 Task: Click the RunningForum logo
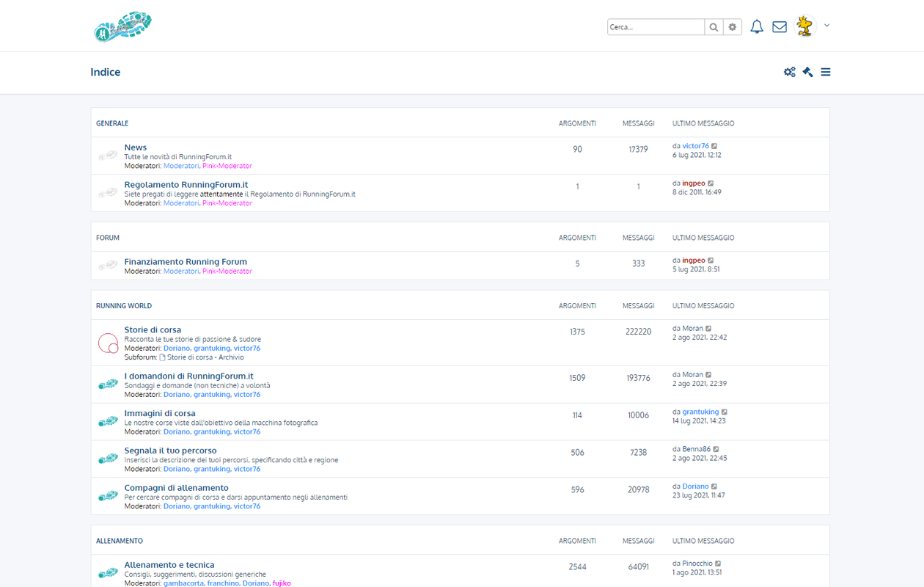(122, 26)
